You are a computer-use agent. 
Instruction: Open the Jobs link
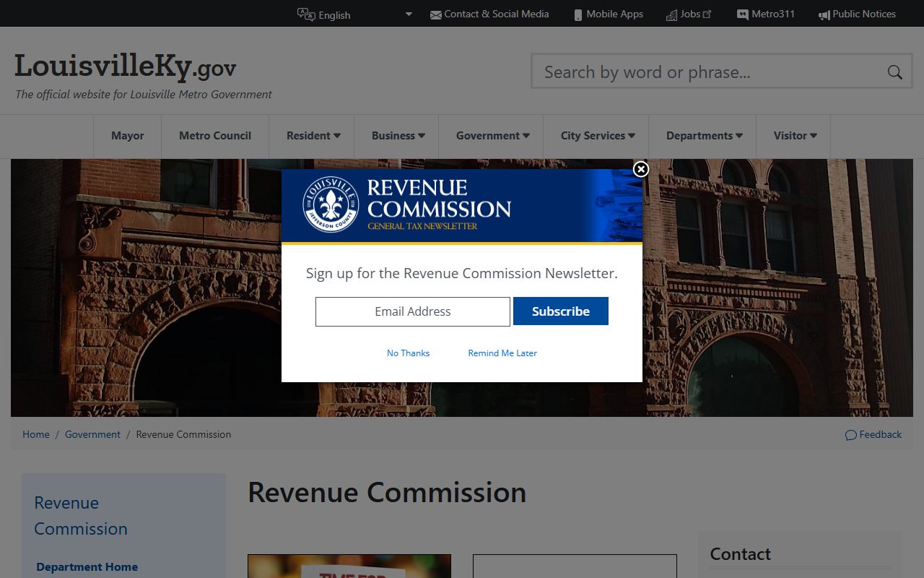[x=690, y=14]
